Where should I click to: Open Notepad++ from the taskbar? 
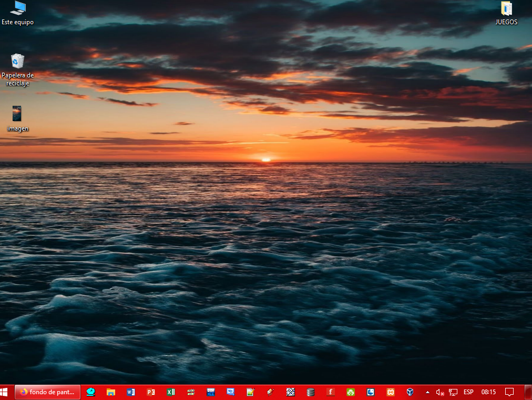click(x=250, y=392)
